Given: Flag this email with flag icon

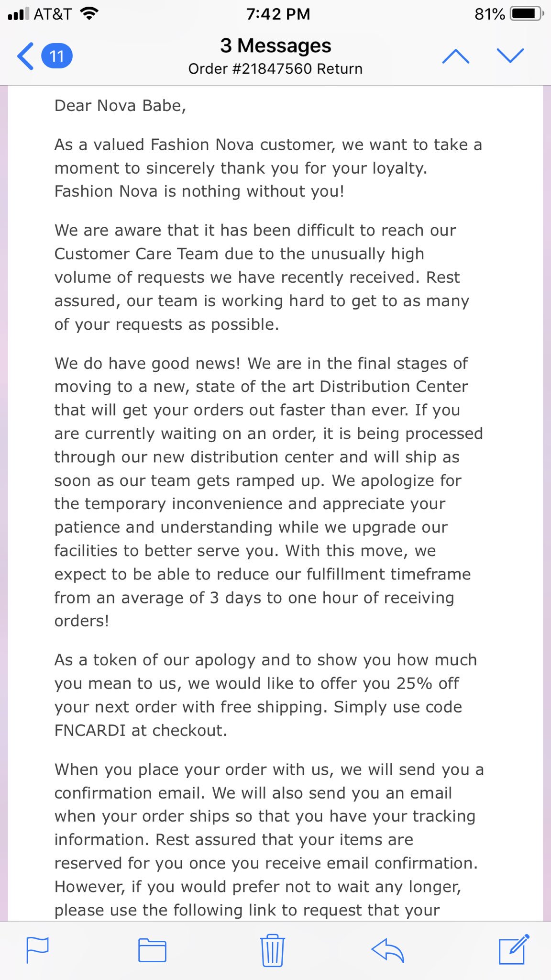Looking at the screenshot, I should point(37,950).
